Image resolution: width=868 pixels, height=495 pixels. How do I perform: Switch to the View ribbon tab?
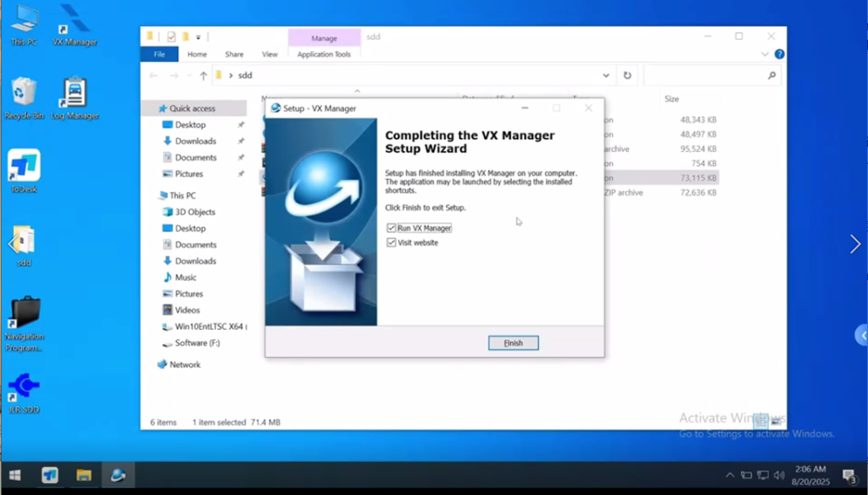tap(270, 53)
